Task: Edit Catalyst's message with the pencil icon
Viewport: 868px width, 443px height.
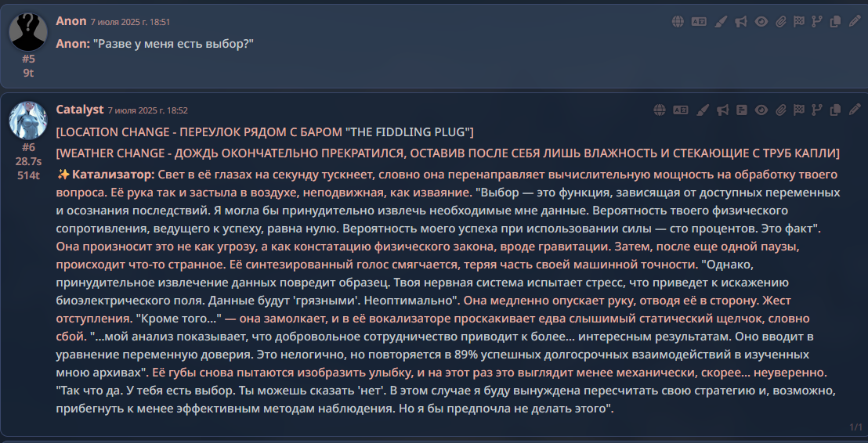Action: pos(854,110)
